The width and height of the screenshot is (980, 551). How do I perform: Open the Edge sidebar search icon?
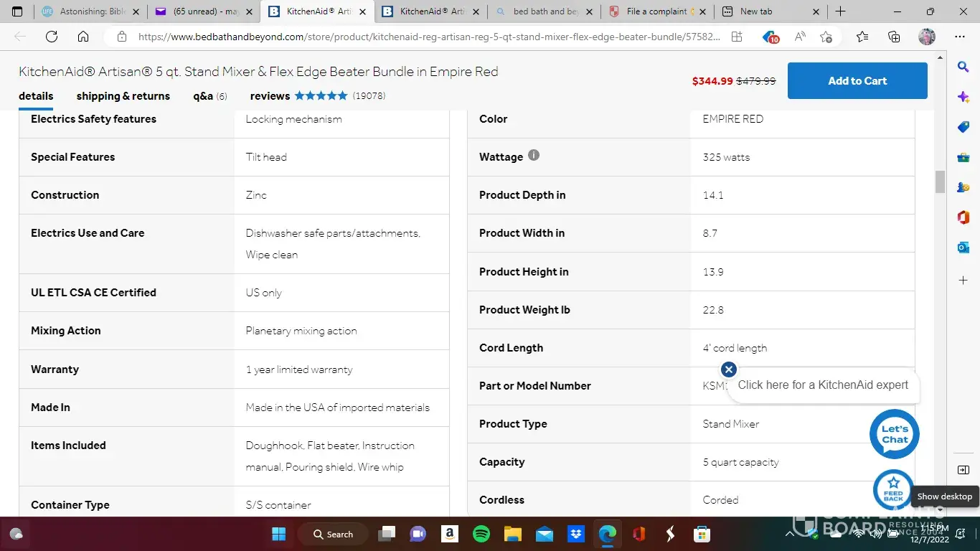pyautogui.click(x=963, y=67)
